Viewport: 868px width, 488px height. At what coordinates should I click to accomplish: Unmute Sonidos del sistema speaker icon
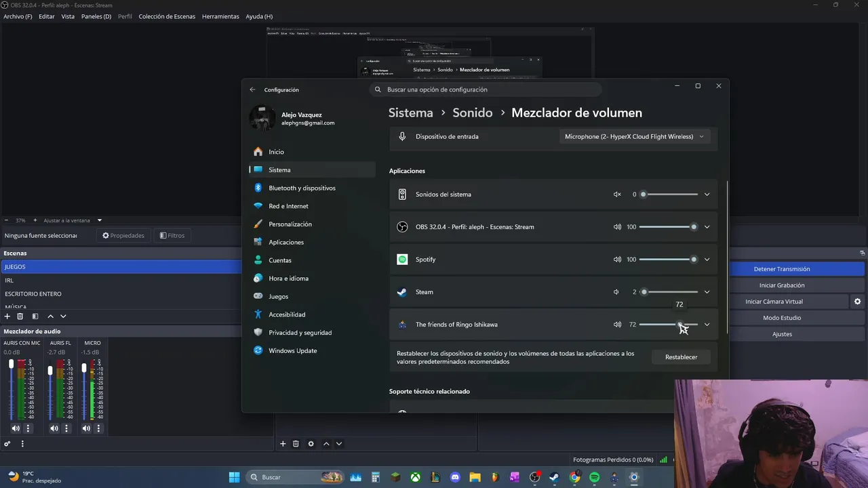click(x=617, y=195)
